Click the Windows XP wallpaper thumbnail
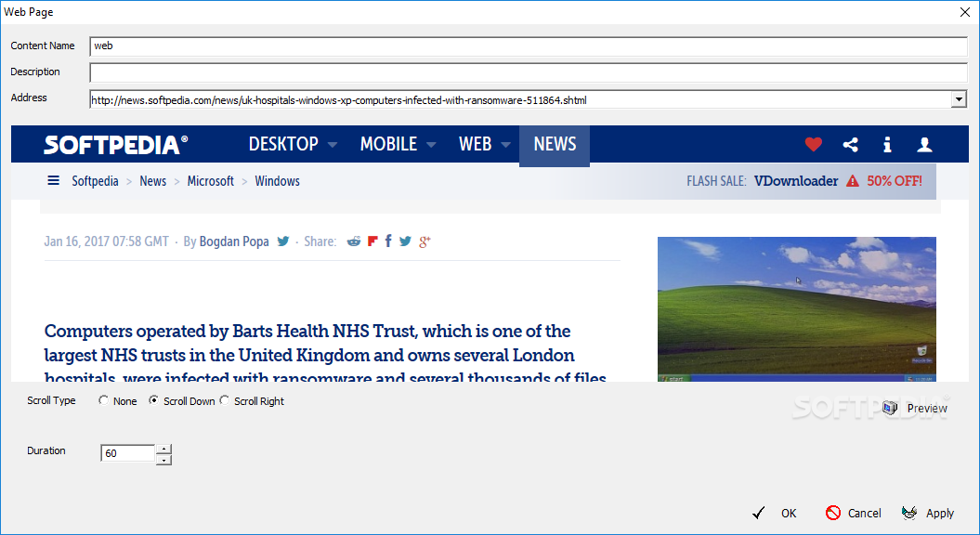This screenshot has width=980, height=535. tap(797, 309)
